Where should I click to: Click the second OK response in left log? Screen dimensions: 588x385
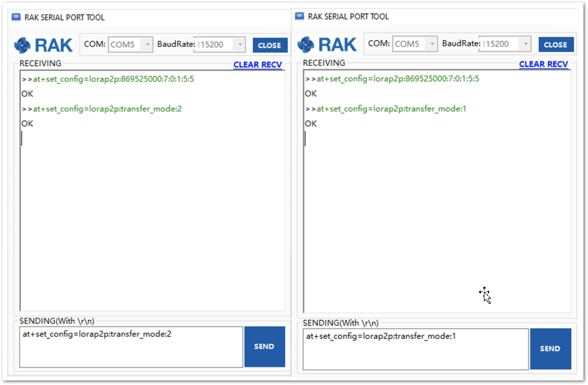click(27, 123)
